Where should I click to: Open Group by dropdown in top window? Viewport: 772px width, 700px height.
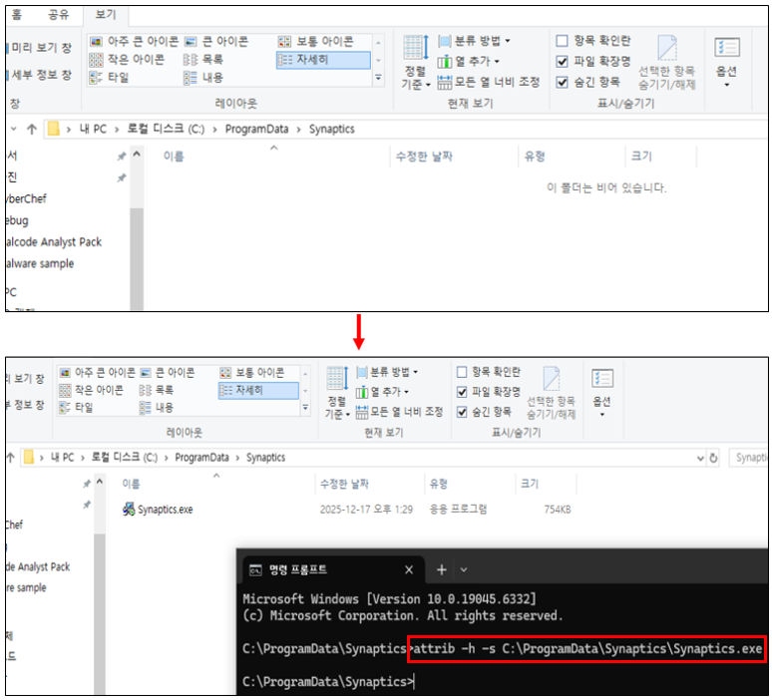[x=474, y=40]
